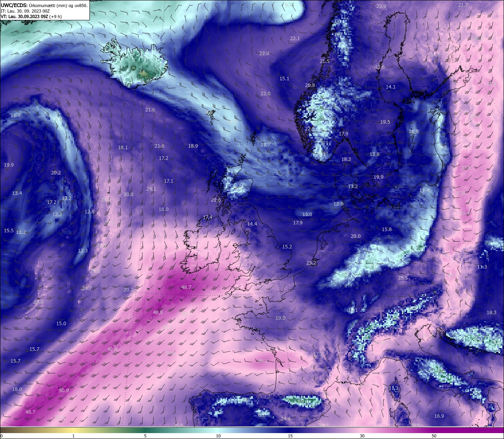The image size is (504, 439).
Task: Click the 20.7 value on the map
Action: pyautogui.click(x=87, y=289)
